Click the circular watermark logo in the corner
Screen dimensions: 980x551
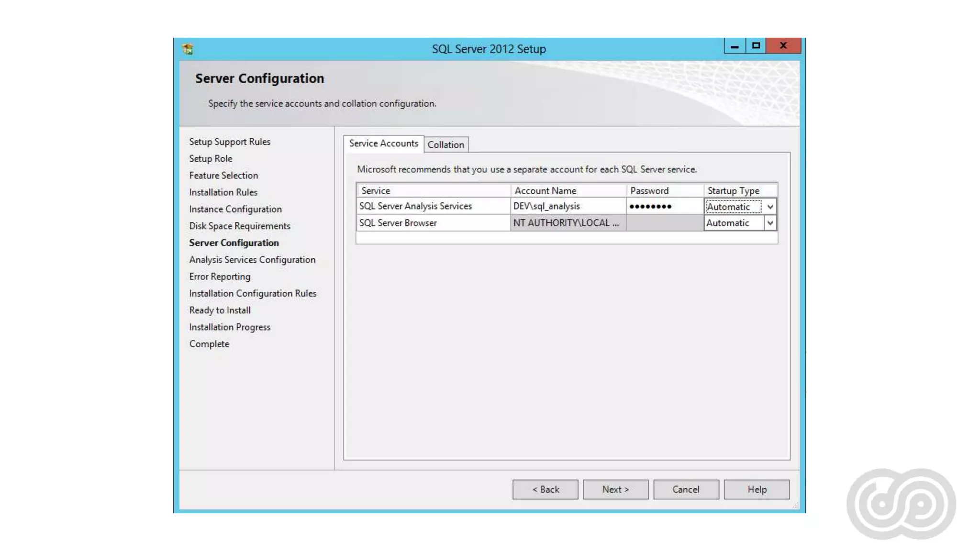click(x=901, y=504)
